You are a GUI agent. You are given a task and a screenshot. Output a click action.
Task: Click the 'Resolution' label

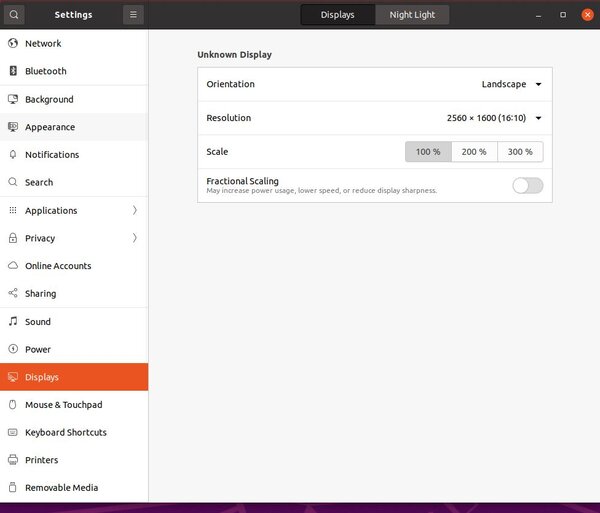[229, 118]
